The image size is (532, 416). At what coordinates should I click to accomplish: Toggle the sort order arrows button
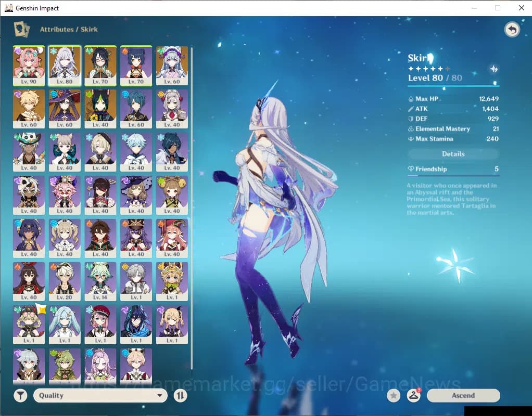coord(180,395)
